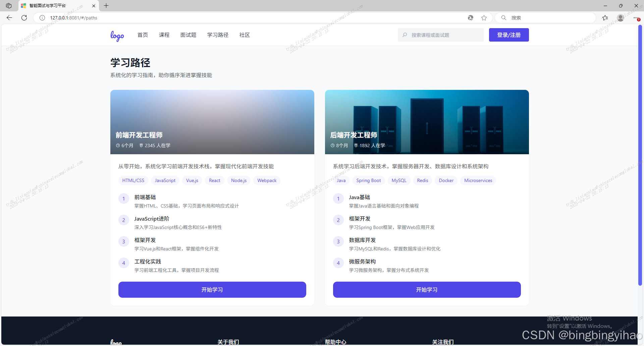Click the JavaScript tag
The width and height of the screenshot is (644, 346).
(x=165, y=180)
